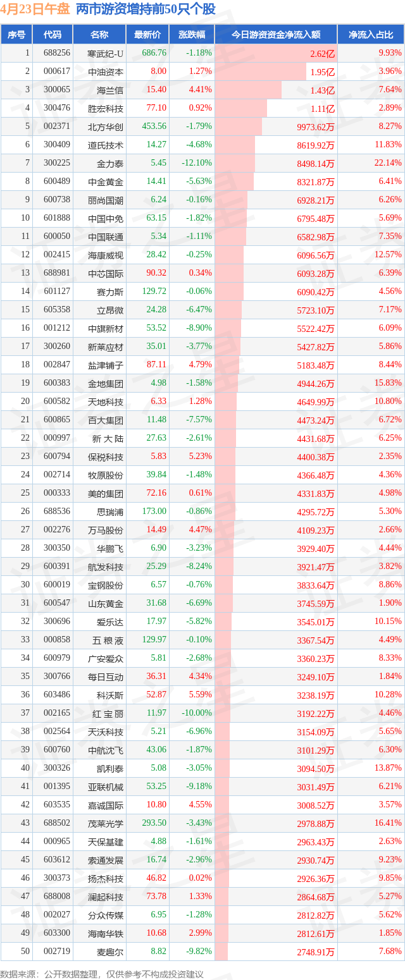This screenshot has height=980, width=405.
Task: Click the price 173.00 for 思瑞浦
Action: click(154, 511)
